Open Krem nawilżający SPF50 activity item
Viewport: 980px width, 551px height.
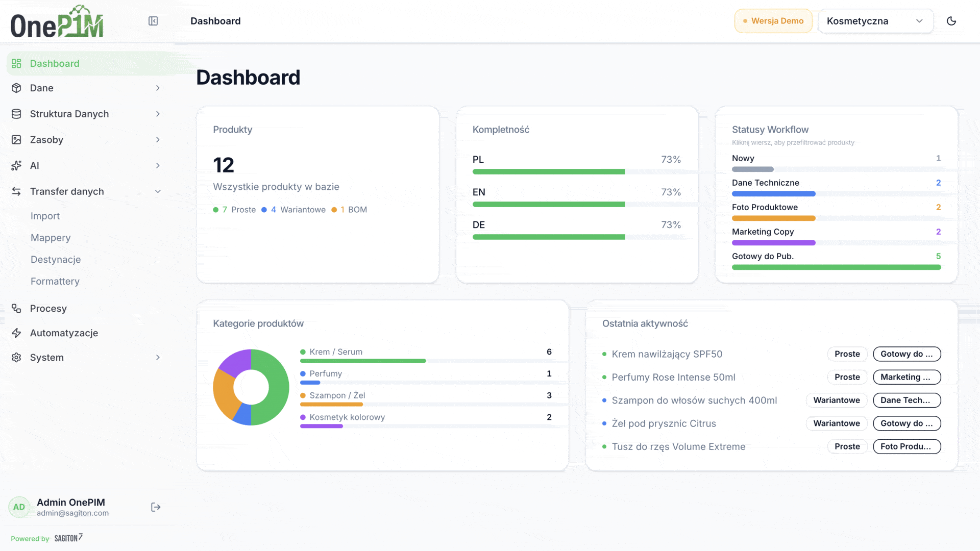pyautogui.click(x=667, y=354)
